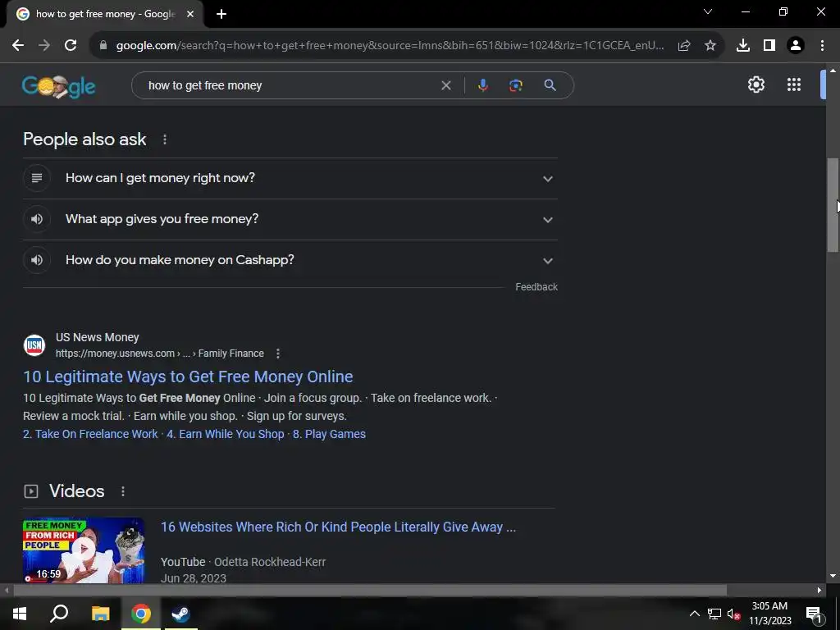Click the forward navigation arrow

[x=44, y=46]
